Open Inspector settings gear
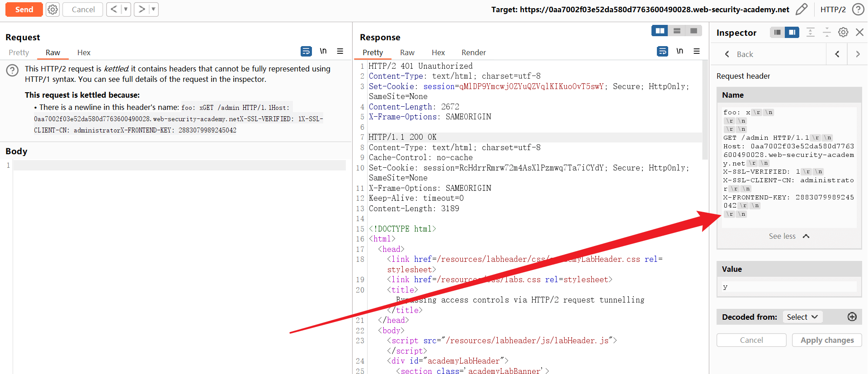The image size is (868, 374). [x=843, y=33]
